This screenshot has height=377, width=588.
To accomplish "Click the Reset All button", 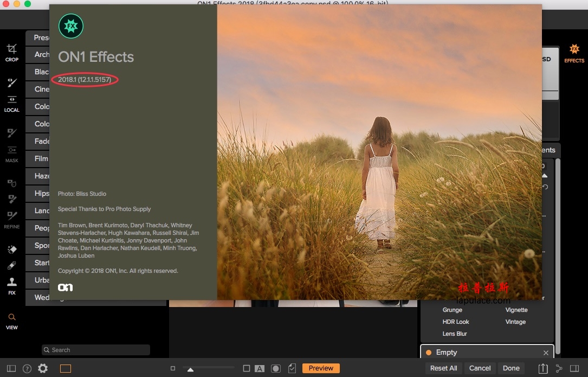I will click(444, 368).
